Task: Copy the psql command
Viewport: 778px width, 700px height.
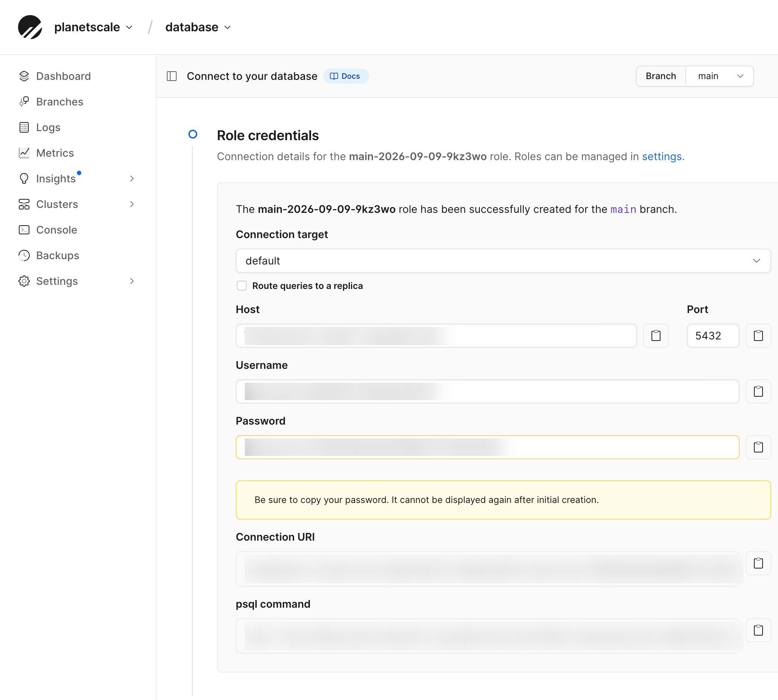Action: tap(758, 630)
